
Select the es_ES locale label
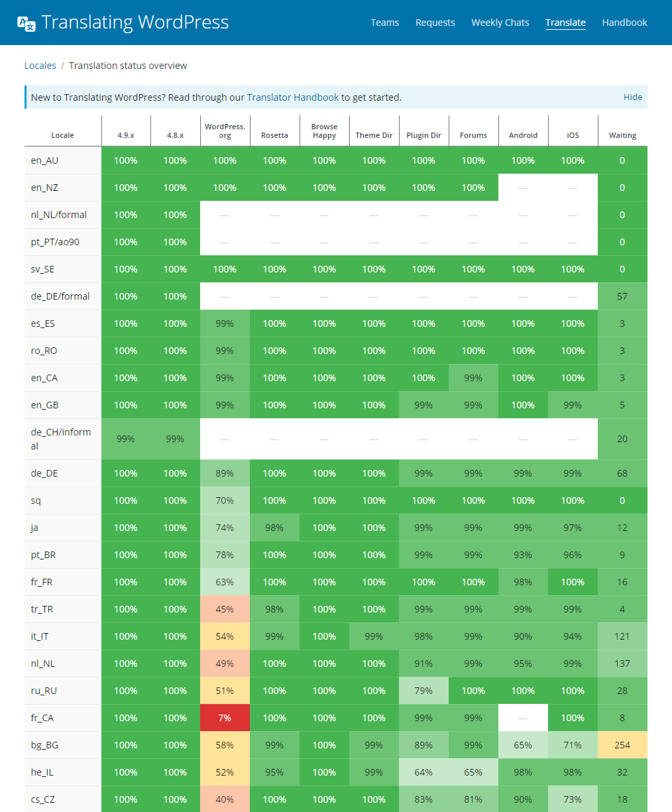(x=43, y=323)
